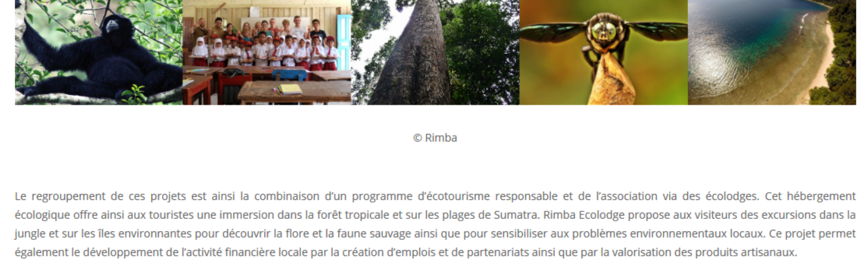
Task: Open the tall tree trunk photo
Action: (x=436, y=52)
